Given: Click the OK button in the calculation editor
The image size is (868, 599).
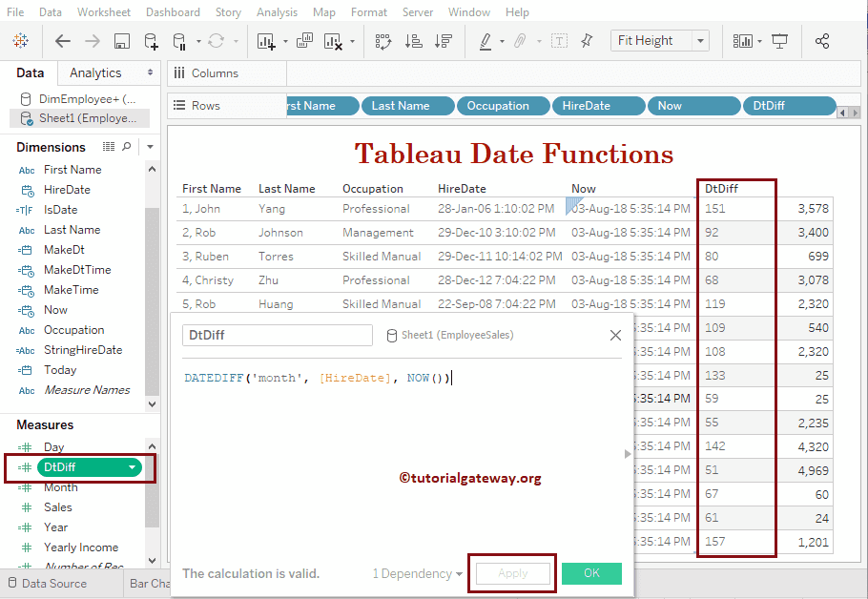Looking at the screenshot, I should tap(591, 573).
